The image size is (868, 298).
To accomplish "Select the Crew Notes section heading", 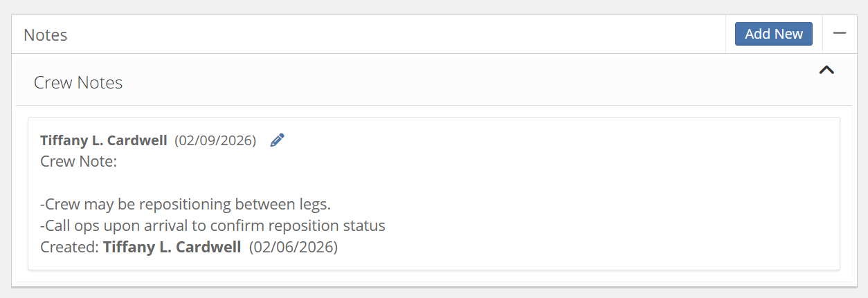I will pos(78,83).
